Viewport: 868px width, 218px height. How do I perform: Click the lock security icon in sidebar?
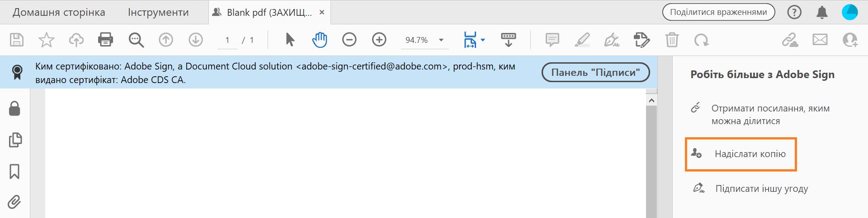tap(14, 108)
